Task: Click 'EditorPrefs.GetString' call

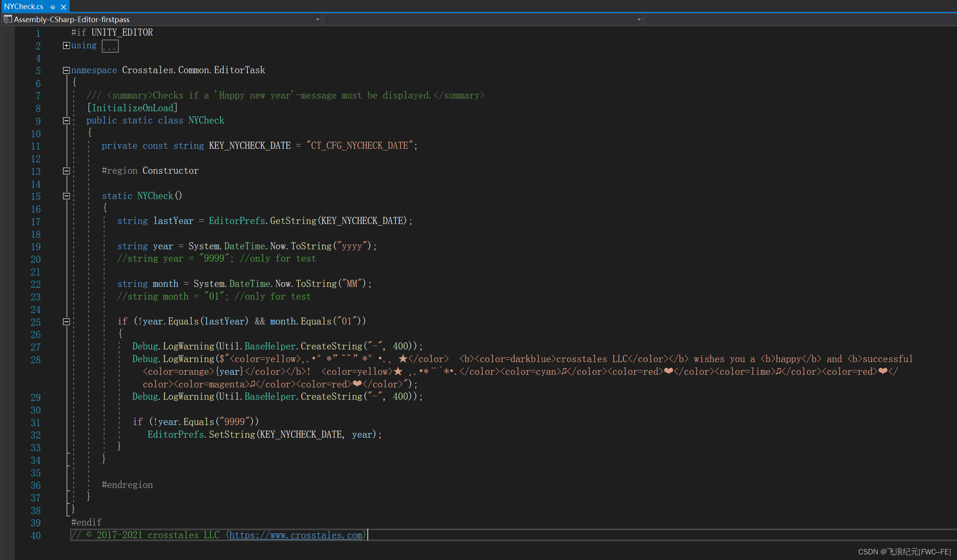Action: coord(263,221)
